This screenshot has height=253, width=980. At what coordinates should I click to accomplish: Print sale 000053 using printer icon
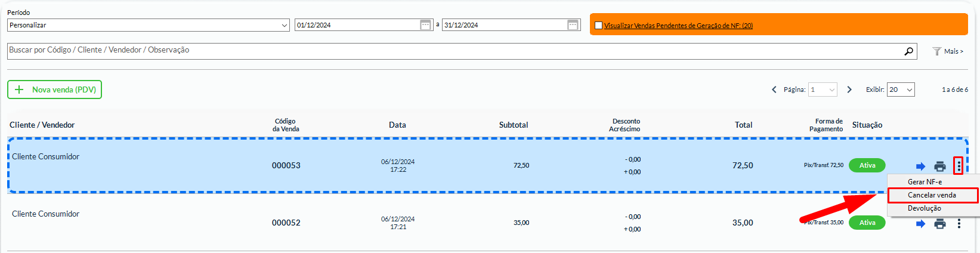click(940, 166)
